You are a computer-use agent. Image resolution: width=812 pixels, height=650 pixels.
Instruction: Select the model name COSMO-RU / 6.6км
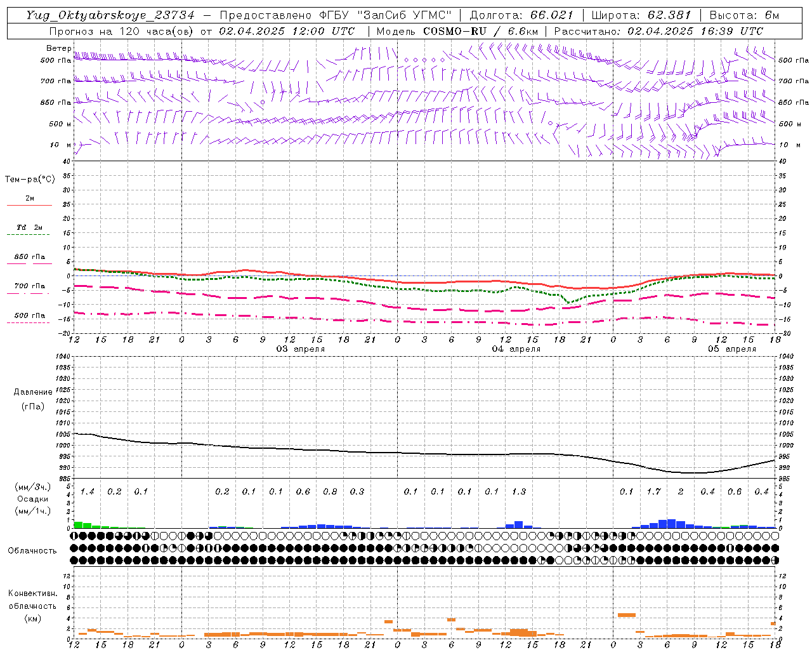(481, 31)
